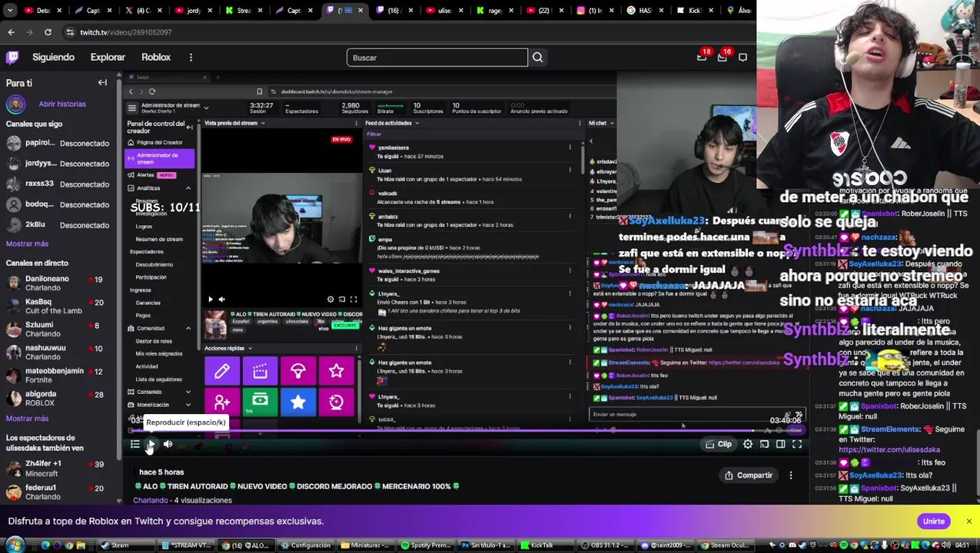Play the video with the play button
The image size is (980, 553).
tap(151, 445)
